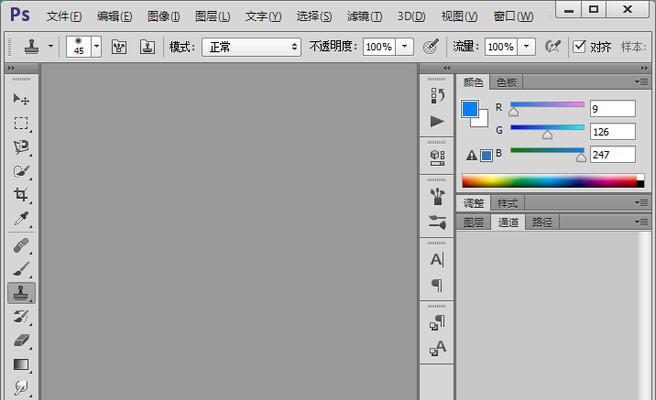This screenshot has width=656, height=400.
Task: Click the opacity field showing 100%
Action: 379,46
